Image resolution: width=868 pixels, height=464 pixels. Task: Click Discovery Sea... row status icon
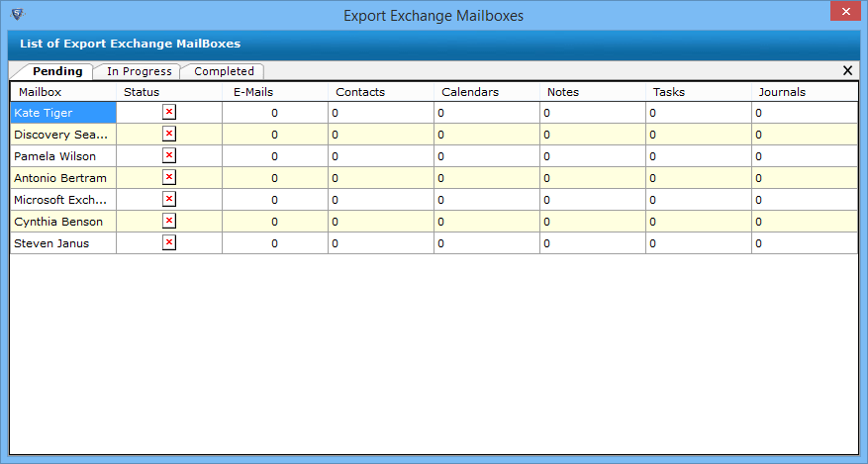click(x=169, y=134)
